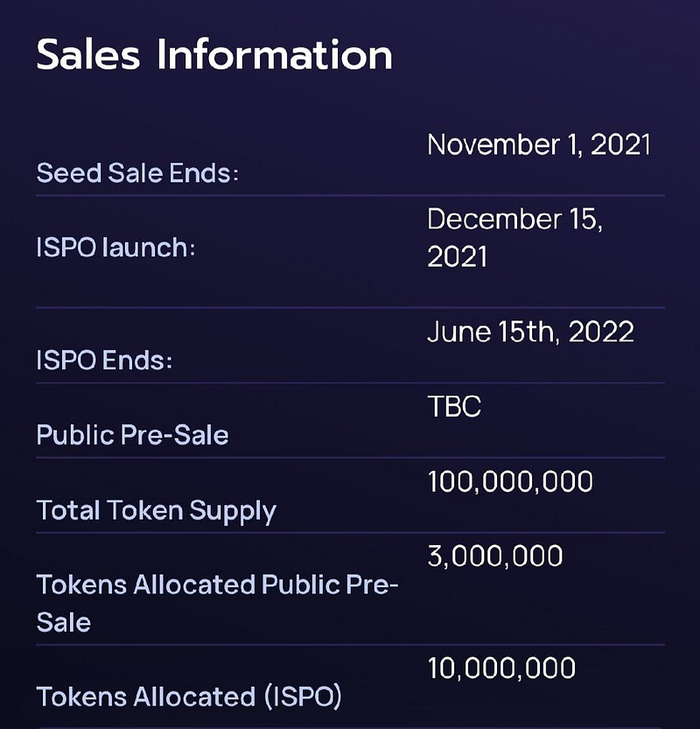This screenshot has width=700, height=729.
Task: Click the year 2021 under December 15
Action: pyautogui.click(x=457, y=256)
